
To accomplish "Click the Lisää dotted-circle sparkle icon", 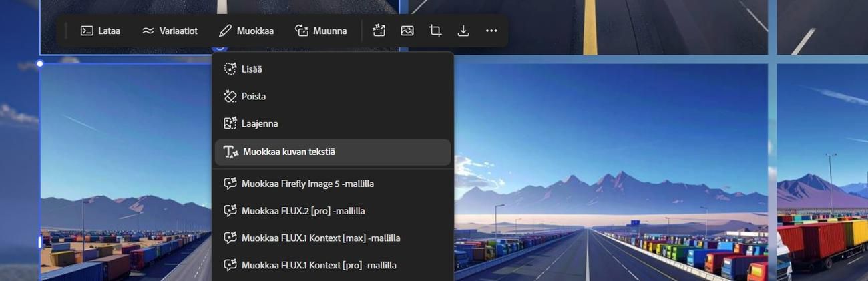I will pos(230,69).
